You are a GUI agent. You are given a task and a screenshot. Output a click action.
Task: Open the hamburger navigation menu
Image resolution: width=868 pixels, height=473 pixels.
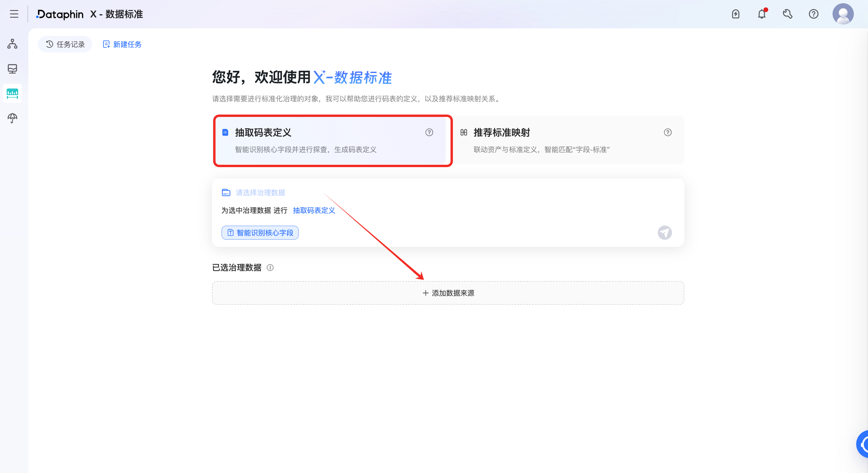[14, 14]
